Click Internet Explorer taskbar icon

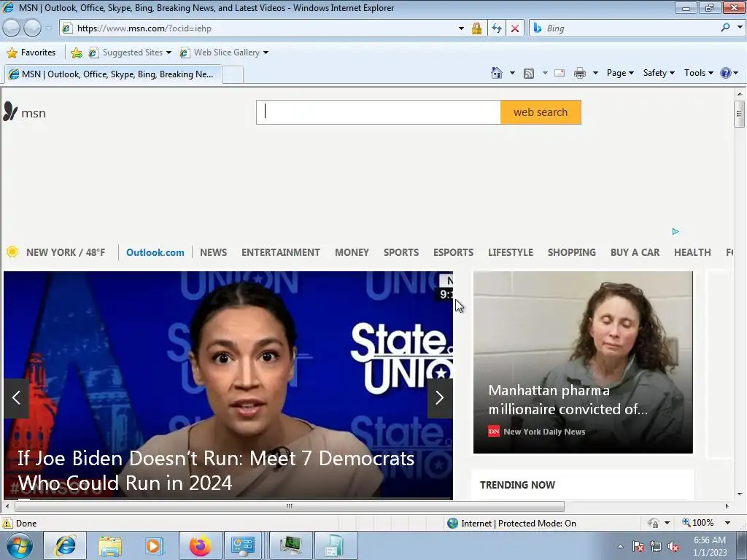pyautogui.click(x=65, y=545)
